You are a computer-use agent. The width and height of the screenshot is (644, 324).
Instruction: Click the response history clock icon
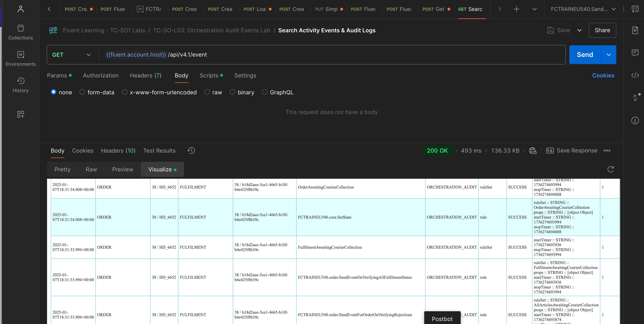point(191,151)
